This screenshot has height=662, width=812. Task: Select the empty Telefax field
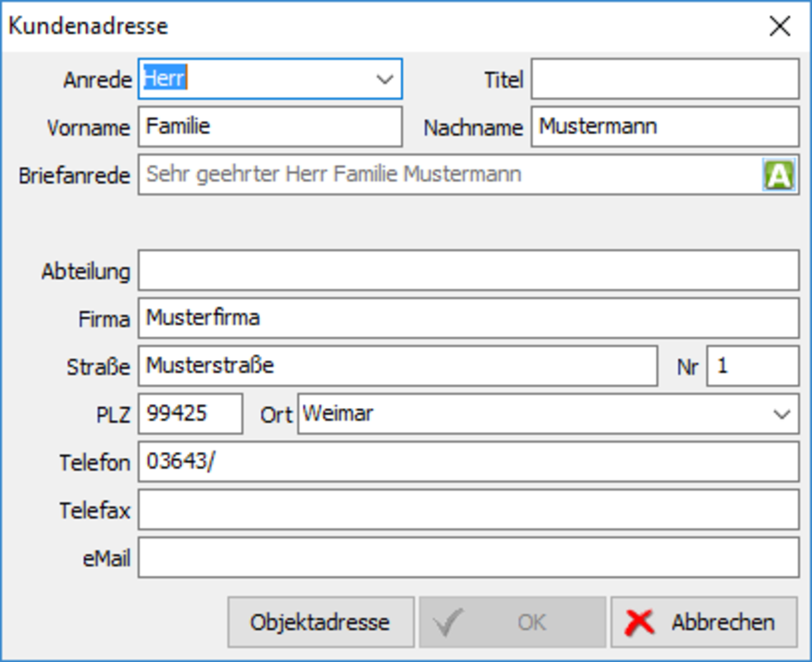[468, 510]
